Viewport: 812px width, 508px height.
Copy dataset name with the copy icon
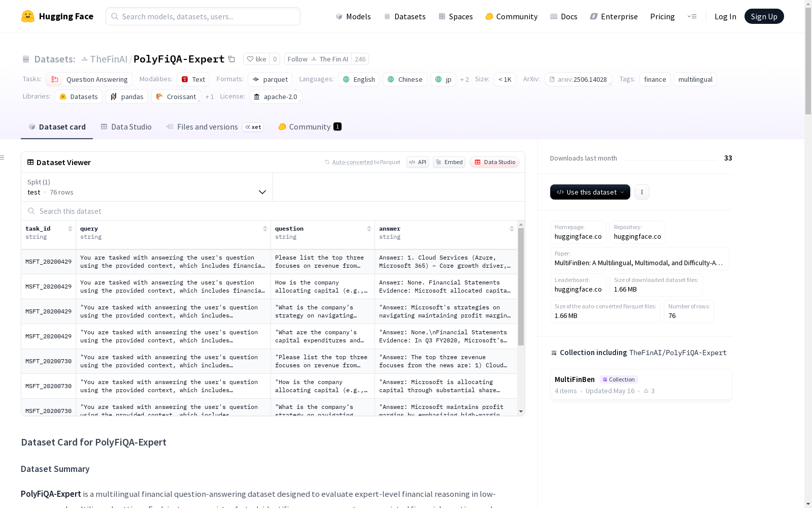231,59
